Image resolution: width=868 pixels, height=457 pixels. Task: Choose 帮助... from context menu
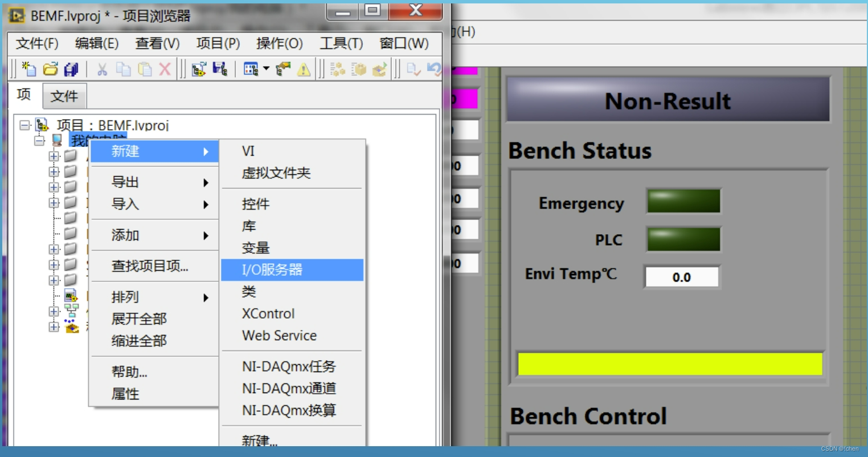point(154,372)
